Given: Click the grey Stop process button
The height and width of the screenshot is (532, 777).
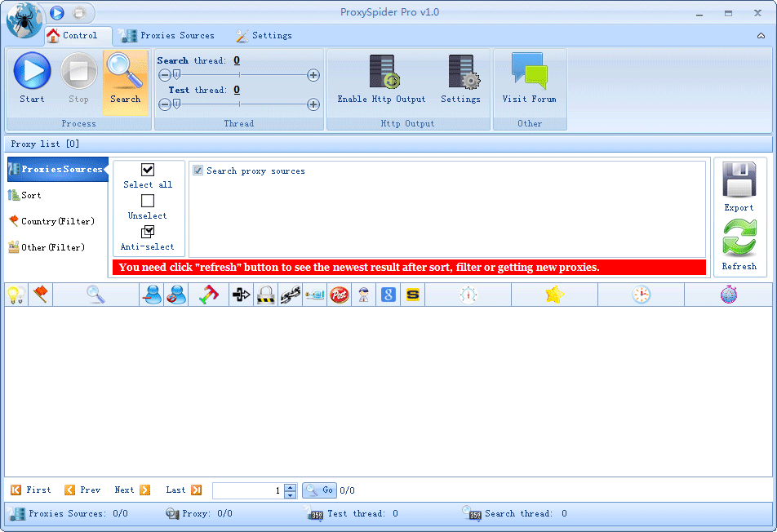Looking at the screenshot, I should (x=79, y=78).
